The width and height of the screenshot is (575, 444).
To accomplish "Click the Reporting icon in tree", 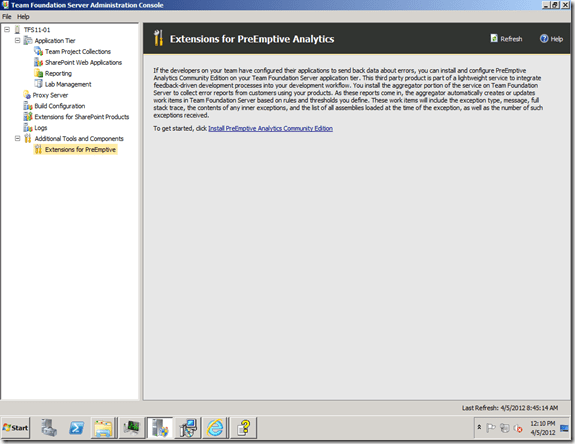I will click(39, 73).
